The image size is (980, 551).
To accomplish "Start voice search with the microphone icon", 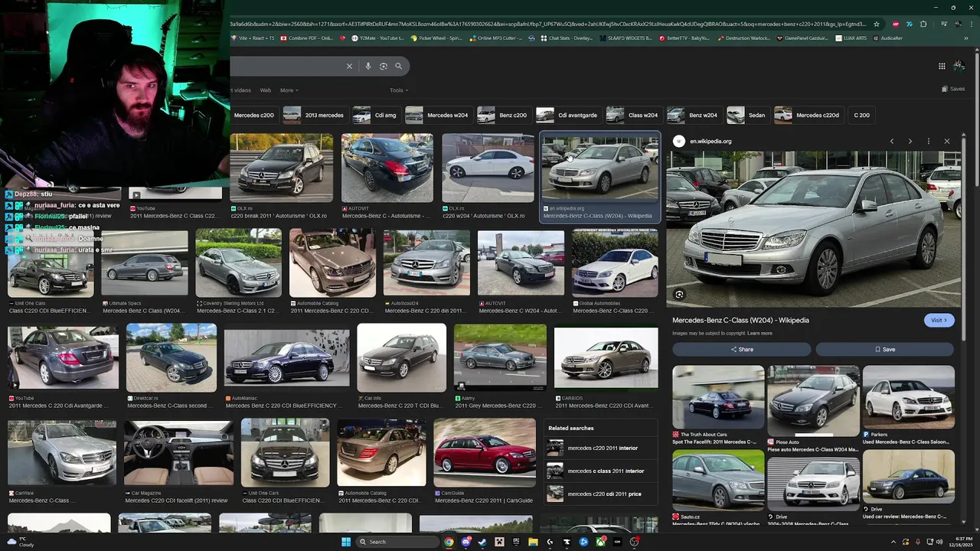I will click(x=368, y=67).
